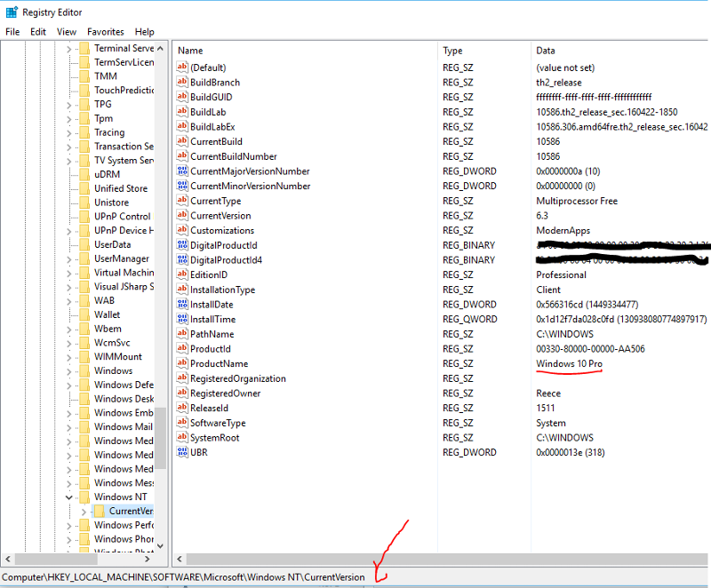Click the binary icon of InstallDate
The width and height of the screenshot is (711, 588).
(x=182, y=304)
